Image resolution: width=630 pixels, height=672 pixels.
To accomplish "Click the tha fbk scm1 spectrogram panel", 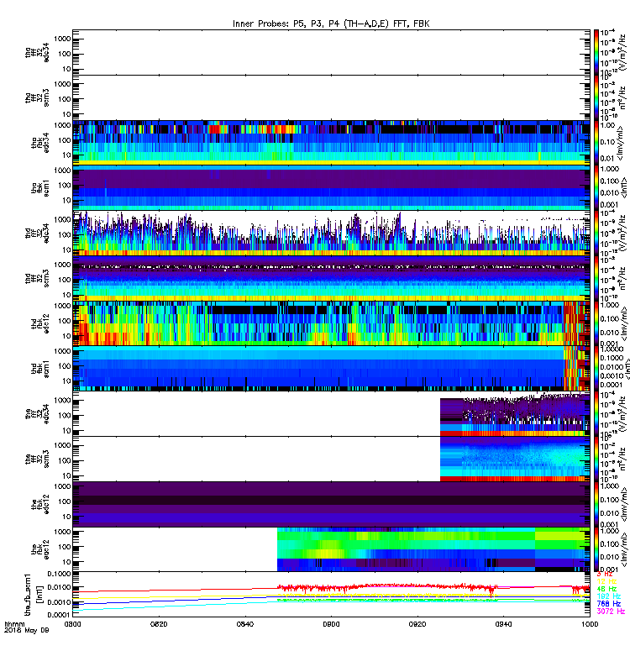I will [331, 188].
